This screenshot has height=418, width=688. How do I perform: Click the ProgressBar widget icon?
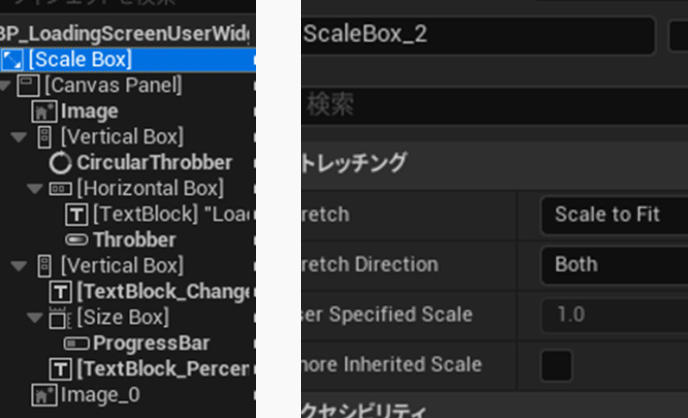(x=76, y=343)
